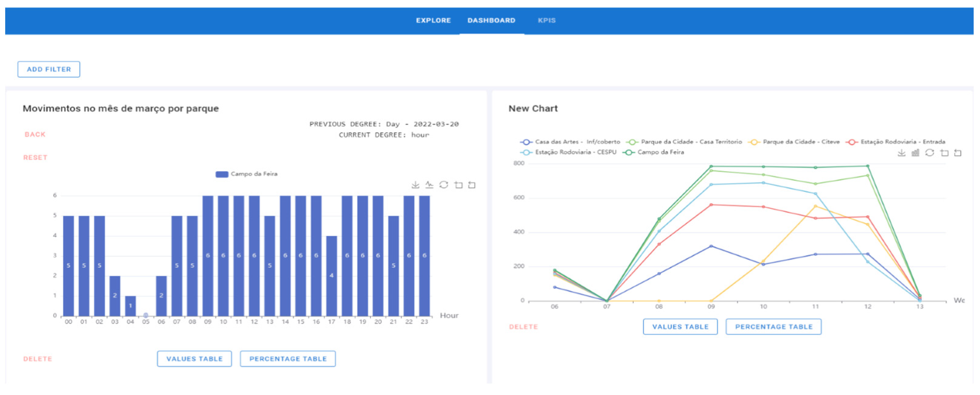The image size is (980, 395).
Task: Switch New Chart to bar view icon
Action: point(915,153)
